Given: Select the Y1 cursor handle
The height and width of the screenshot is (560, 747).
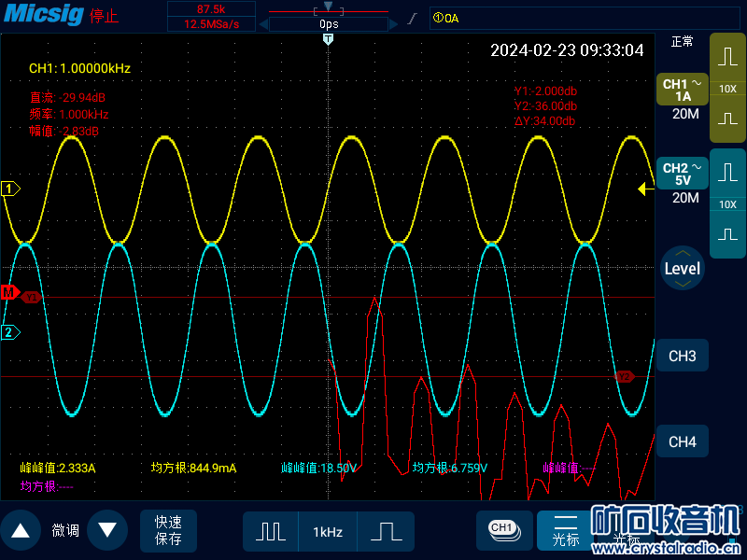Looking at the screenshot, I should [x=32, y=298].
